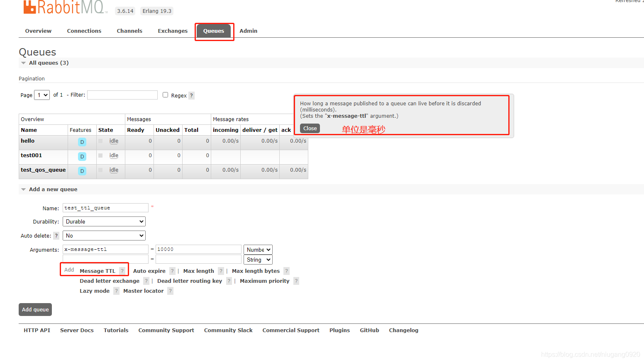Viewport: 644px width, 362px height.
Task: Open help icon for Auto expire
Action: point(172,271)
